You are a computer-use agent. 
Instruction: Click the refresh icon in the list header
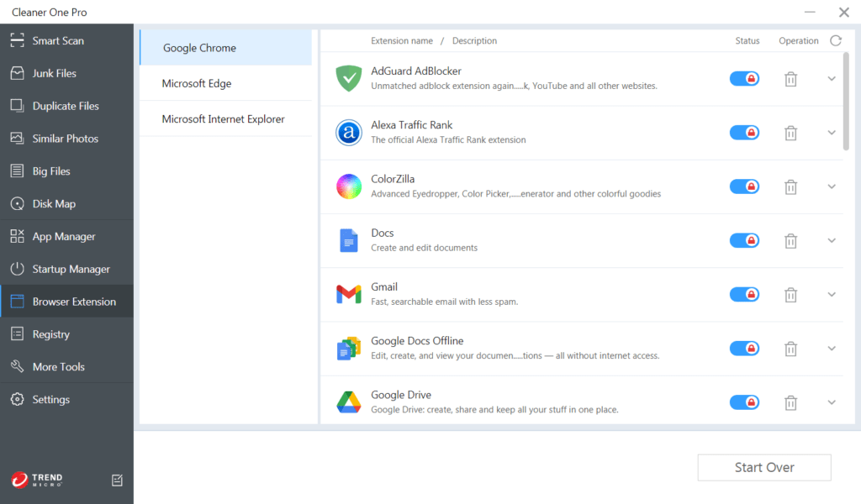coord(835,40)
